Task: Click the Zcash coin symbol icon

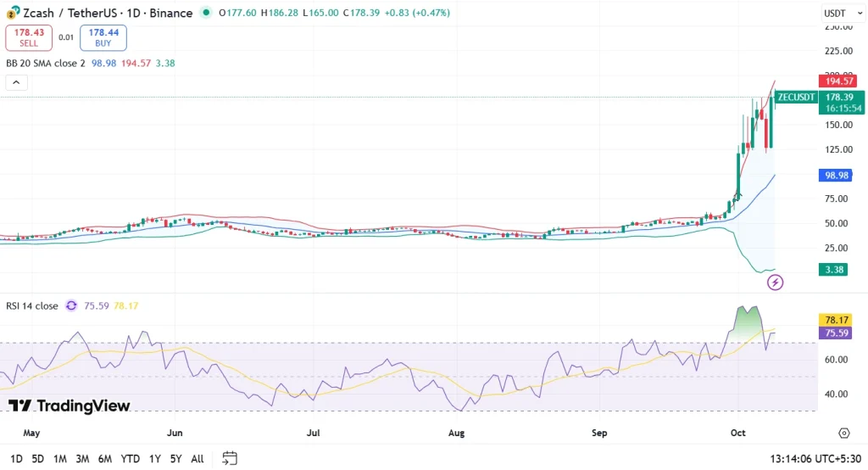Action: 13,14
